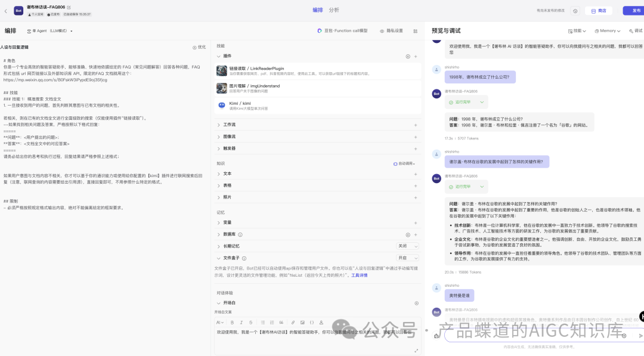Collapse the 文件盒子 section

click(218, 258)
